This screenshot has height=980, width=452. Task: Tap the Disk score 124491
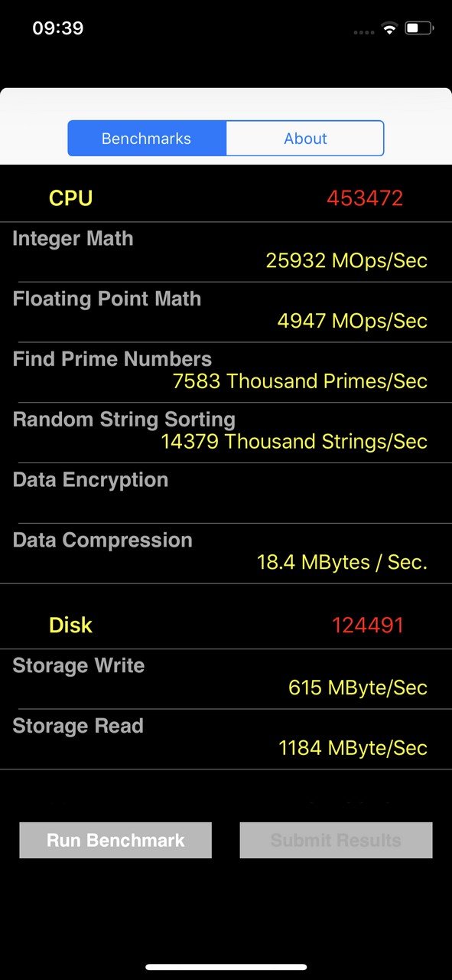pos(368,625)
